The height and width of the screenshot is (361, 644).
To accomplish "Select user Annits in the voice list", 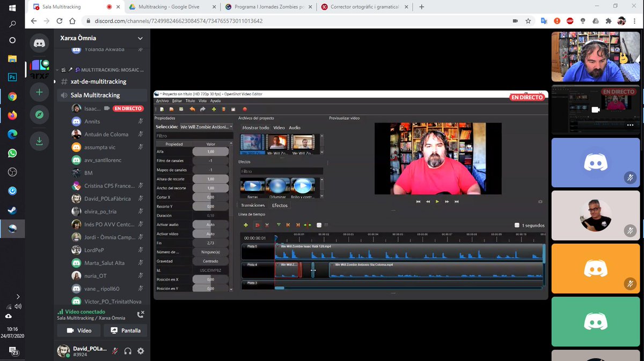I will click(92, 121).
